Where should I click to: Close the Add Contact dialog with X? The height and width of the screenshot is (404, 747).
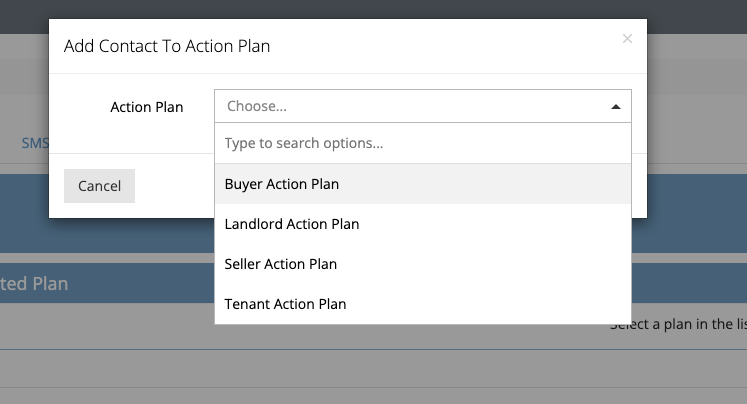click(x=627, y=39)
